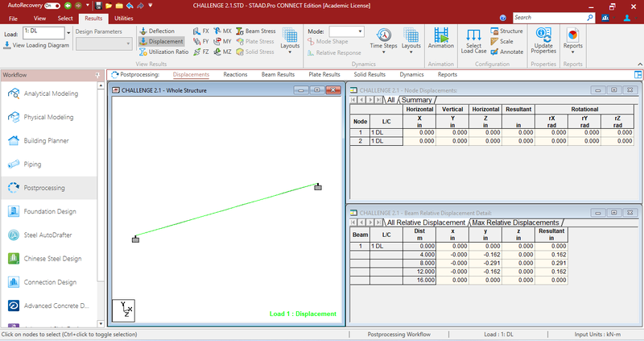Click into the Search field

(550, 18)
